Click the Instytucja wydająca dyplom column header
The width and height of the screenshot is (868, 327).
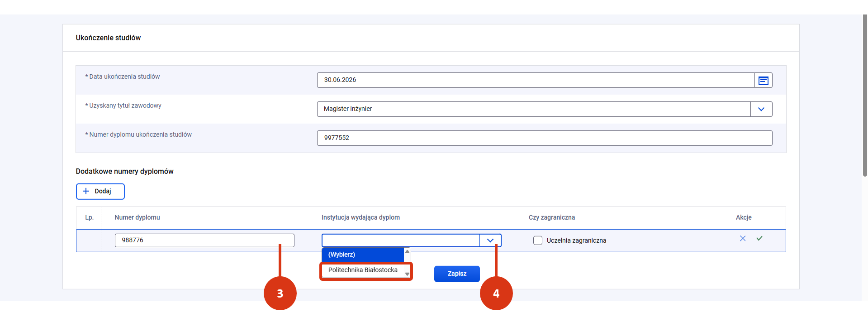click(x=360, y=217)
